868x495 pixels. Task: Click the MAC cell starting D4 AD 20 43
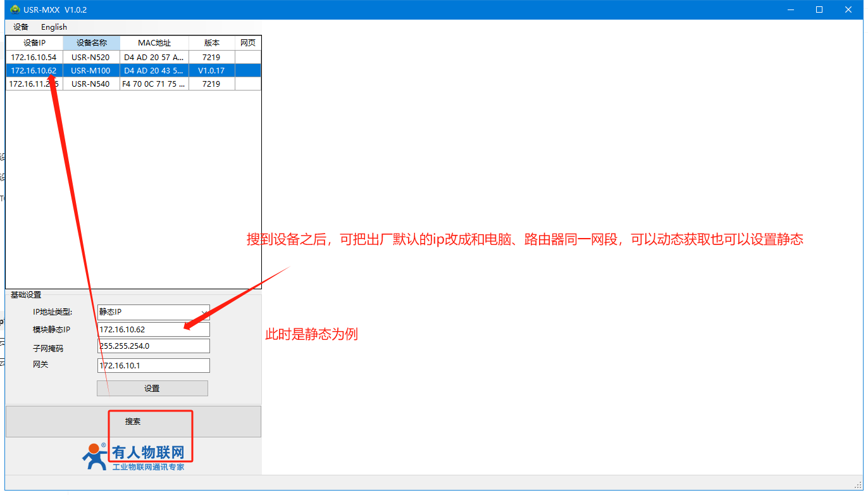(x=154, y=71)
